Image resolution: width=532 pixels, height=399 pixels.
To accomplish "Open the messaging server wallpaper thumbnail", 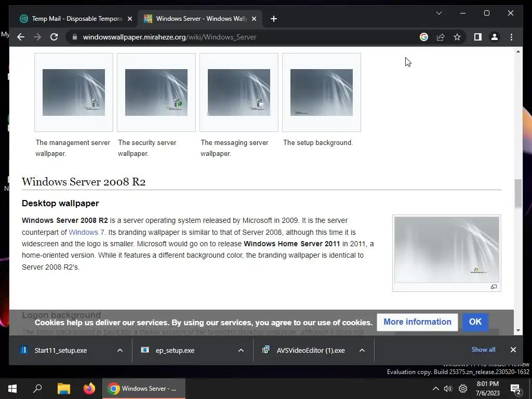I will [239, 92].
